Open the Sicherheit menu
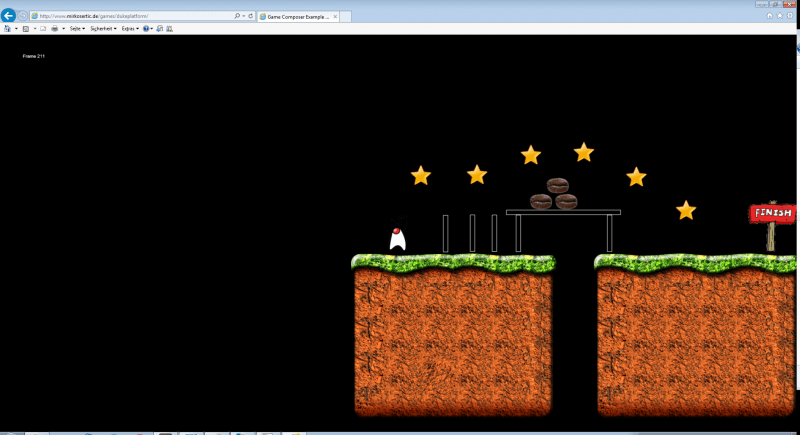Screen dimensions: 800x435 pyautogui.click(x=103, y=29)
